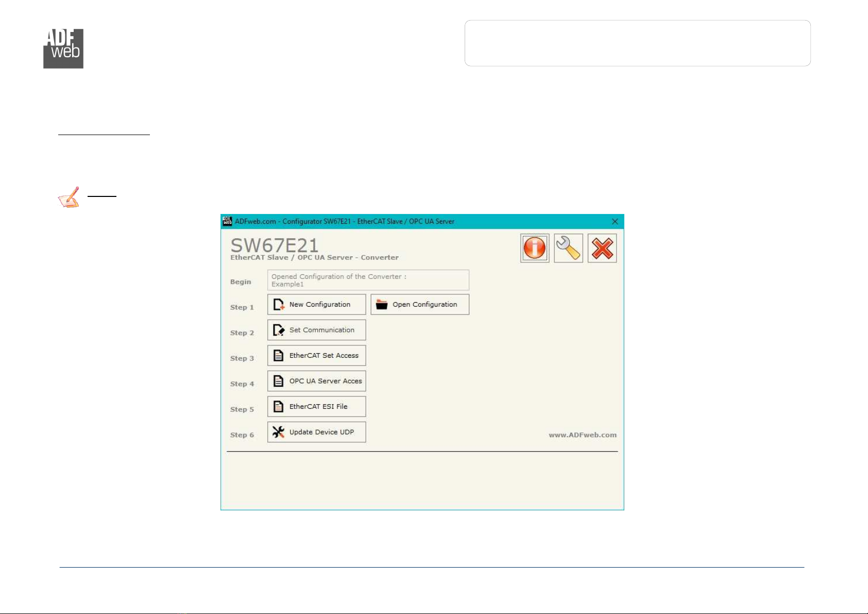Screen dimensions: 868x614
Task: Click the www.ADFweb.com text
Action: coord(583,435)
